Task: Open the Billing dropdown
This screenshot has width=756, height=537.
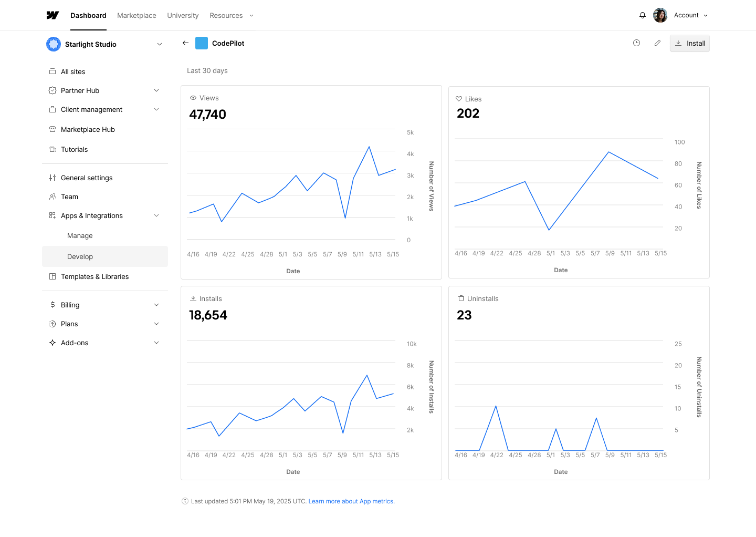Action: pyautogui.click(x=156, y=305)
